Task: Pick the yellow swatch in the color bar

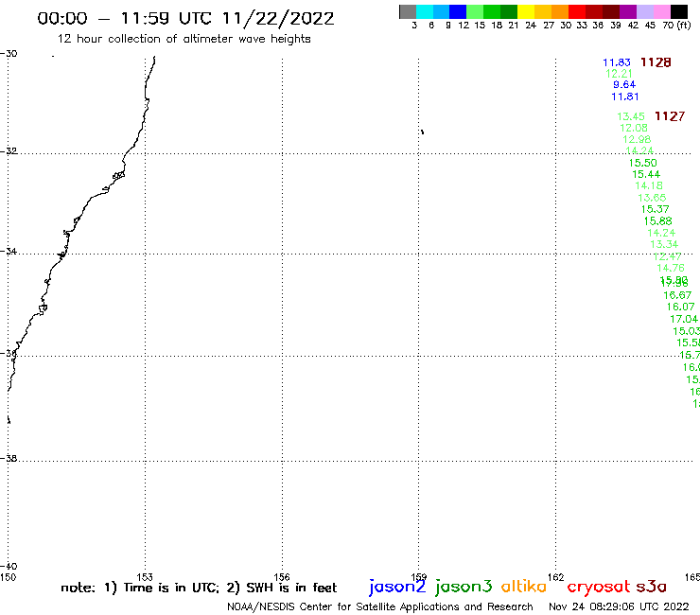Action: point(525,11)
